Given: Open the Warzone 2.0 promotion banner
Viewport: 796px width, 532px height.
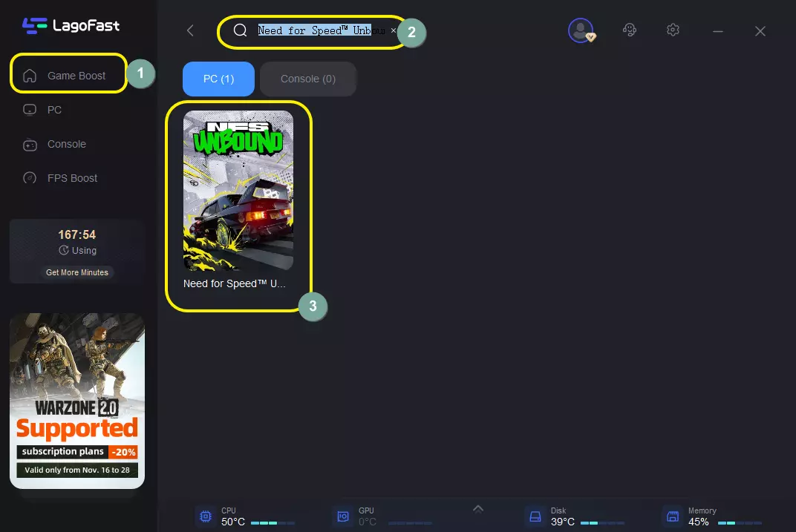Looking at the screenshot, I should [77, 401].
